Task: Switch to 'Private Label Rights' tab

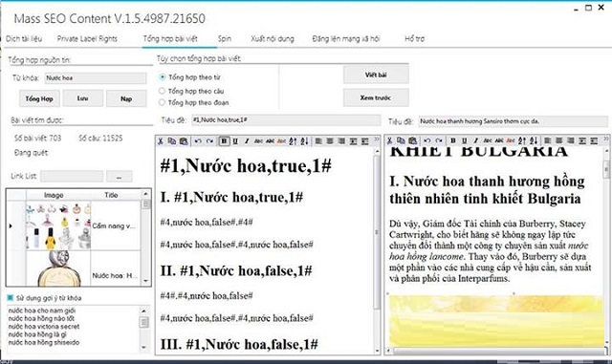Action: (87, 38)
